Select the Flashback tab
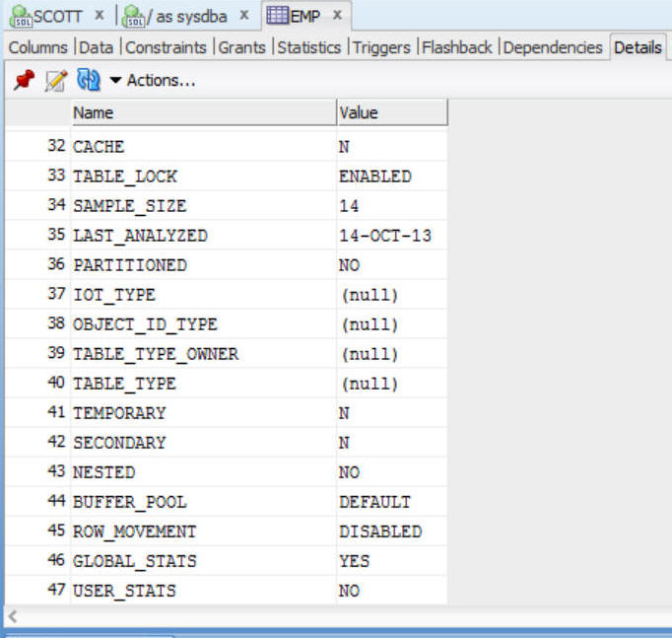The height and width of the screenshot is (638, 672). 457,47
